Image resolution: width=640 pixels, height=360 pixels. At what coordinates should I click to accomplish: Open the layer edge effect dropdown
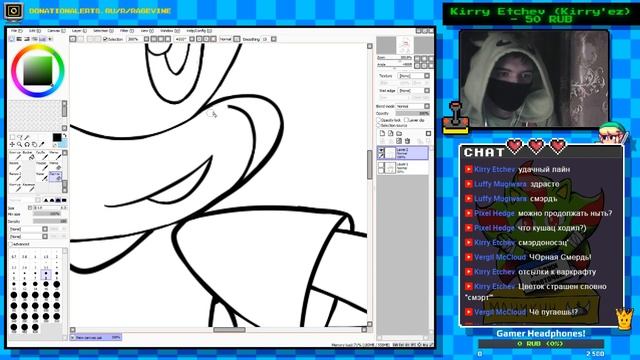click(x=414, y=91)
